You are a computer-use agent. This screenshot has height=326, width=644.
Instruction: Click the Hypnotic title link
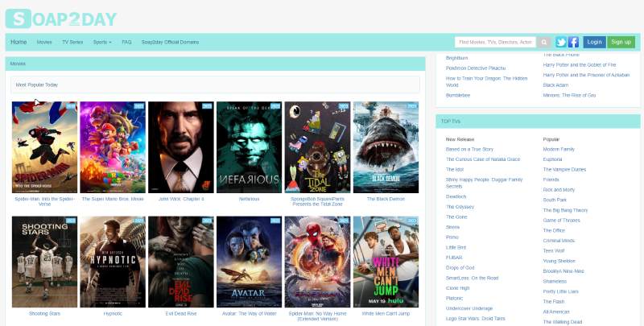click(113, 313)
